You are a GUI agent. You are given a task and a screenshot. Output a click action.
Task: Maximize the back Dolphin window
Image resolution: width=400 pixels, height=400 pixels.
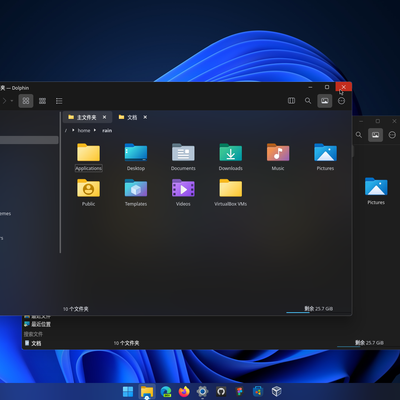tap(378, 121)
